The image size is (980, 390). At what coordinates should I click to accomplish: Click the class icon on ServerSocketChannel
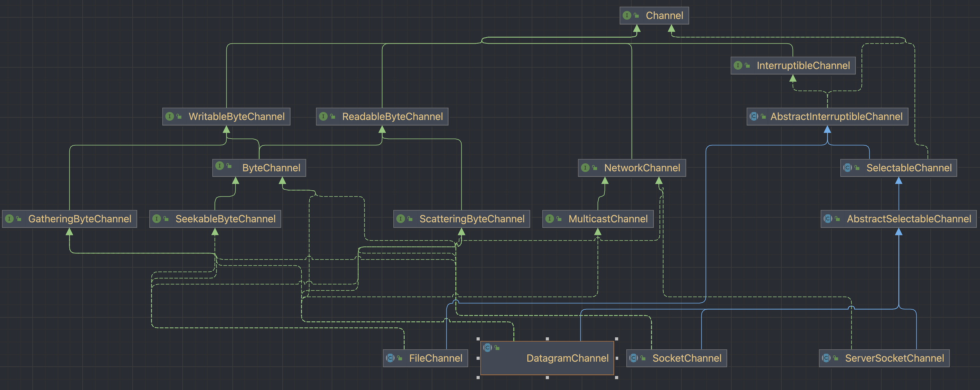pyautogui.click(x=826, y=358)
